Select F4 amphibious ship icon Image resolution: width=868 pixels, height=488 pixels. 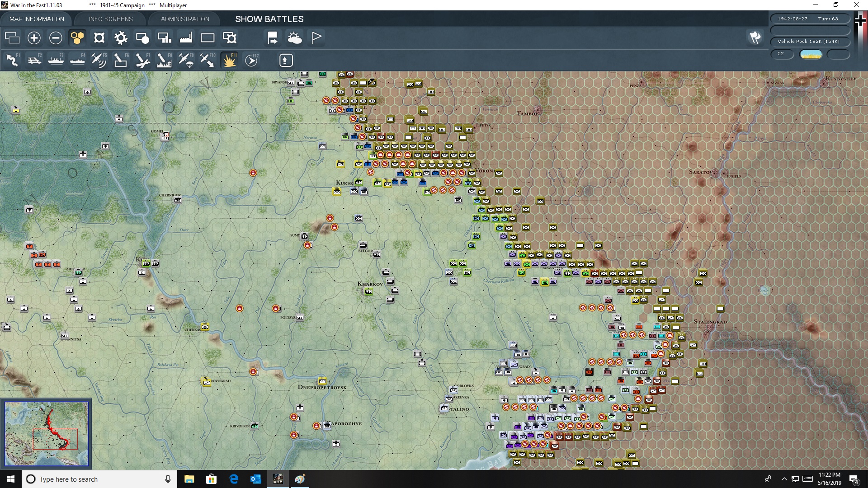(x=77, y=60)
